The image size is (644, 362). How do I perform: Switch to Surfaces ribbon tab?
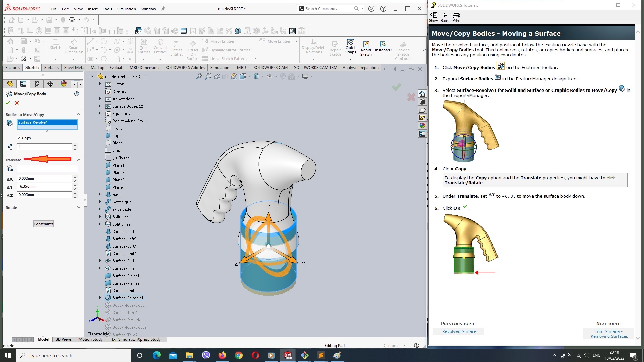click(x=52, y=68)
